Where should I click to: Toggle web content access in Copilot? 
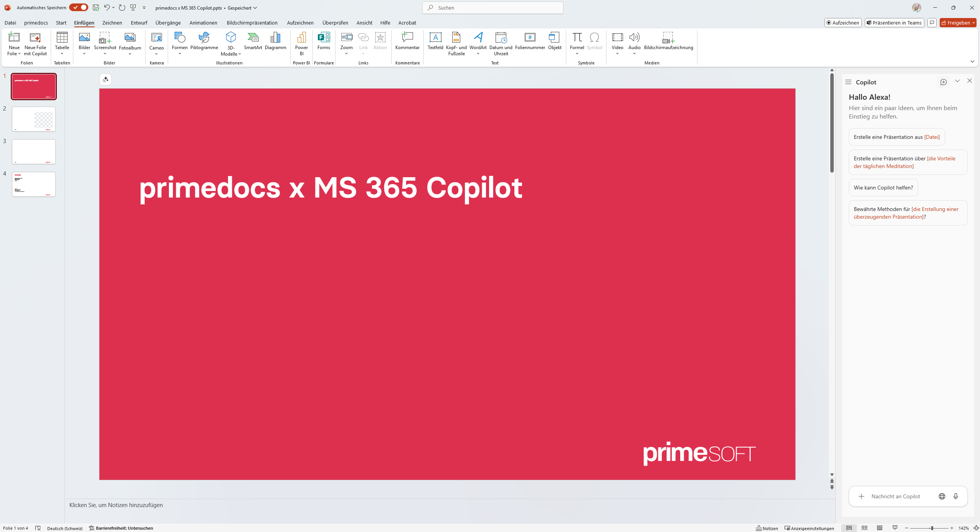coord(942,496)
